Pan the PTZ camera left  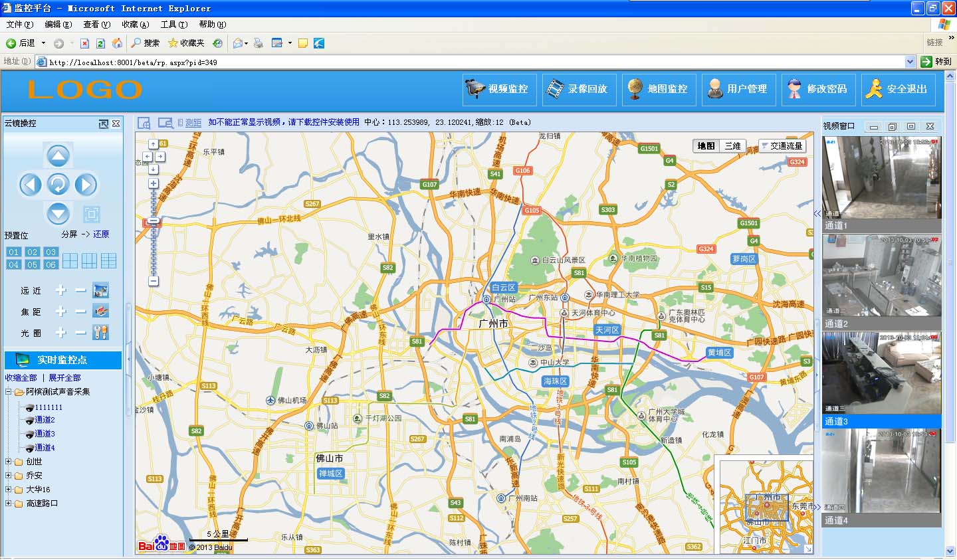point(31,185)
